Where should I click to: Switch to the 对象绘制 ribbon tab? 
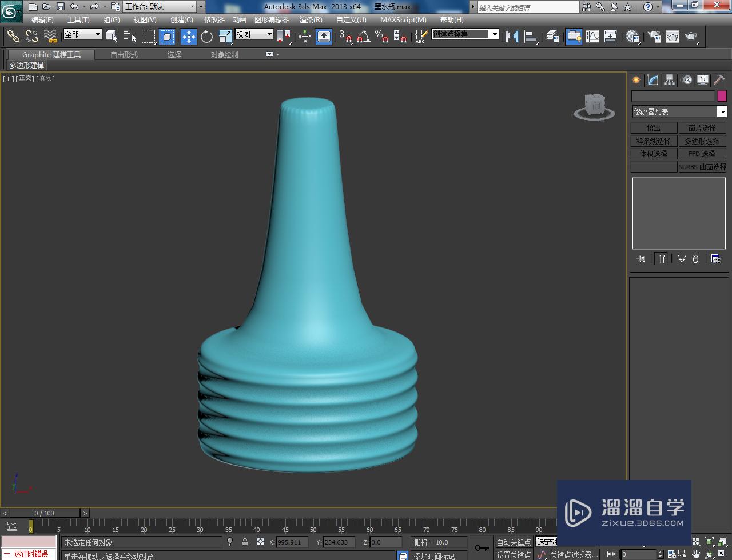point(225,55)
